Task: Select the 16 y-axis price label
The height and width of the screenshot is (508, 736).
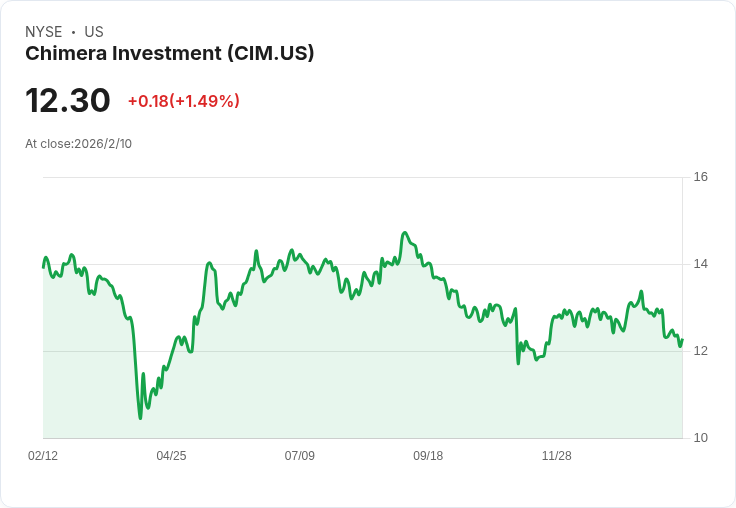Action: [x=701, y=177]
